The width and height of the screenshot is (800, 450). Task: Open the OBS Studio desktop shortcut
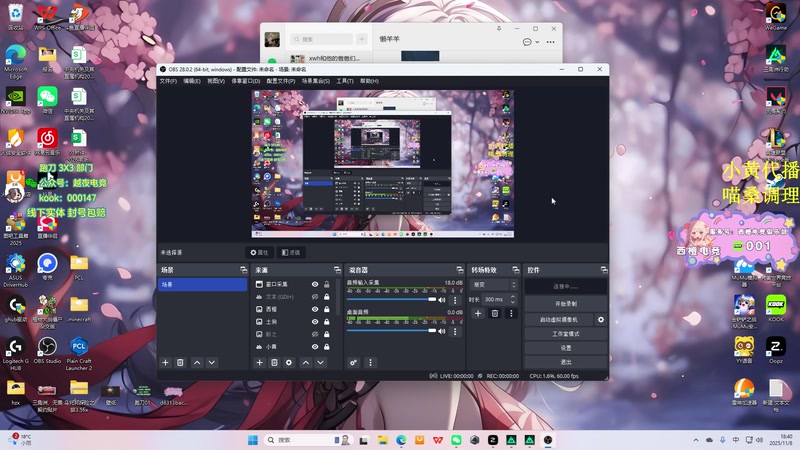click(x=47, y=351)
